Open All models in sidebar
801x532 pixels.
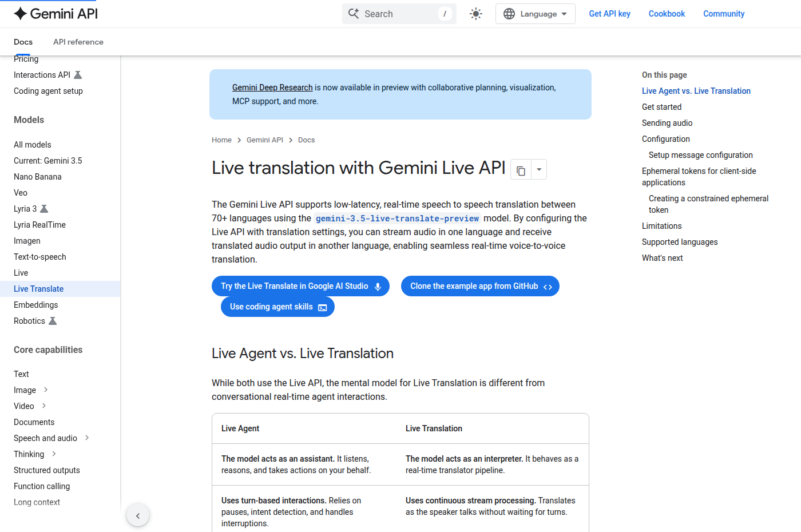coord(33,145)
